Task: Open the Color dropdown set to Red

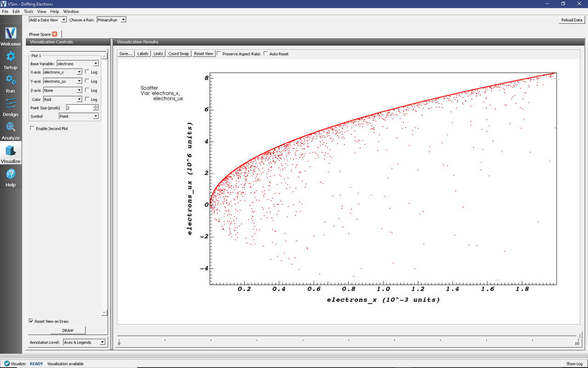Action: (x=63, y=99)
